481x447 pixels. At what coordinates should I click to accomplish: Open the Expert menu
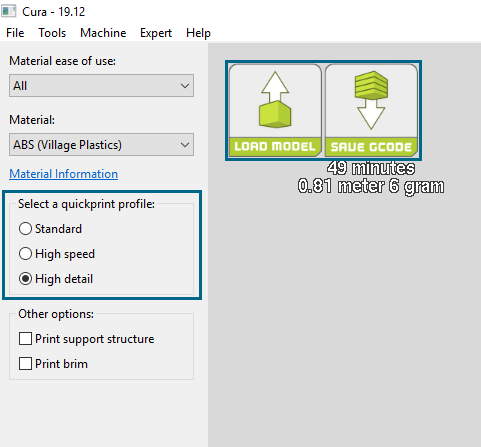pyautogui.click(x=156, y=33)
